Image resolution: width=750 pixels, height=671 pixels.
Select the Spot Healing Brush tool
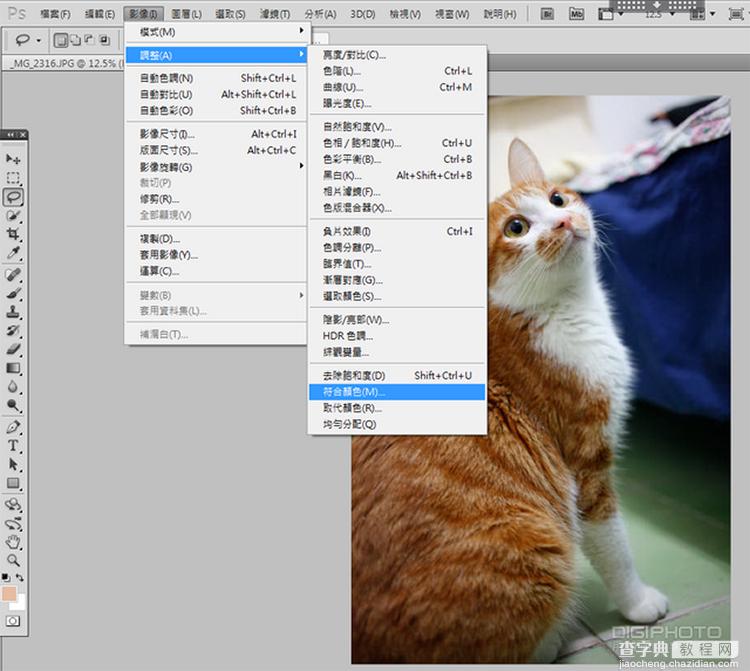click(x=13, y=274)
